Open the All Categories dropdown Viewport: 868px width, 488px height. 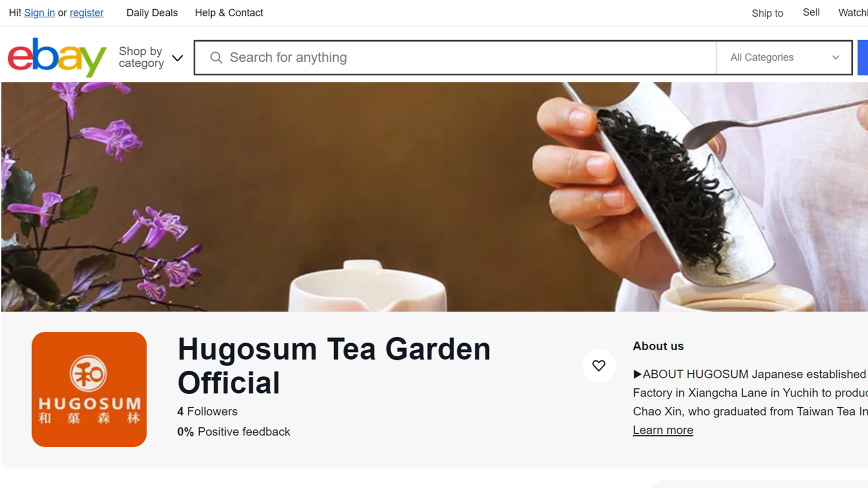click(x=784, y=57)
